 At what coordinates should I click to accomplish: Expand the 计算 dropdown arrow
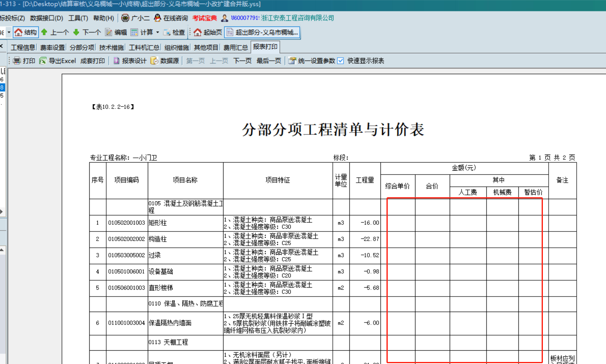[x=158, y=32]
